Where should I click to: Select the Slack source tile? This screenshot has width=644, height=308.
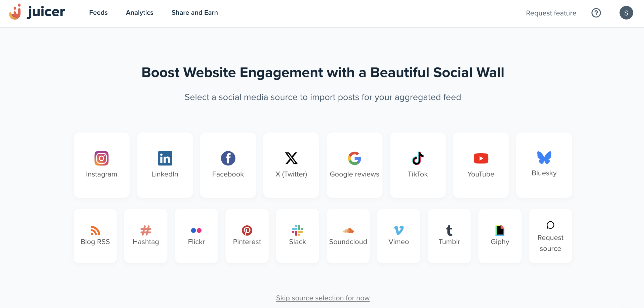point(297,230)
